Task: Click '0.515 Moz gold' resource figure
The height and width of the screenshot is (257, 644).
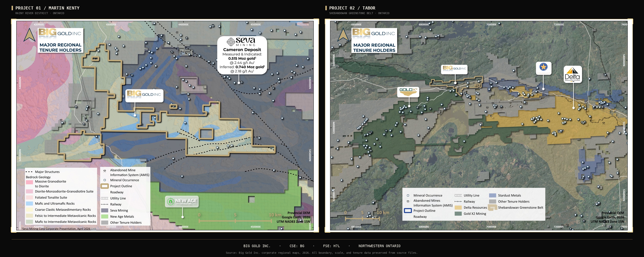Action: point(242,59)
